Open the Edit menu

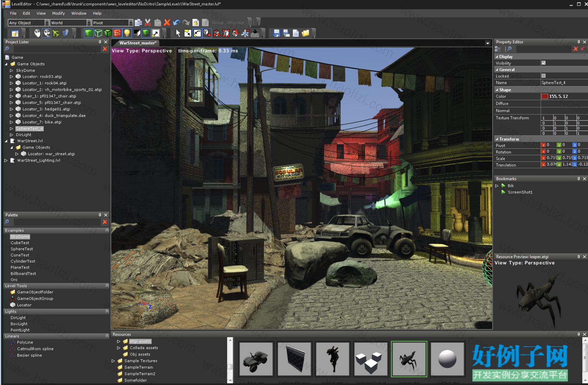27,13
